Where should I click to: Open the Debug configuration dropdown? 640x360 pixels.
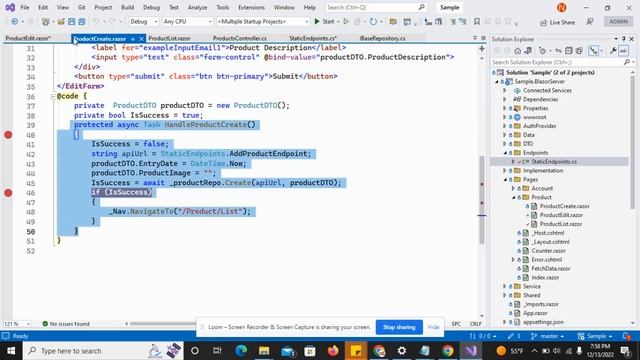tap(144, 22)
